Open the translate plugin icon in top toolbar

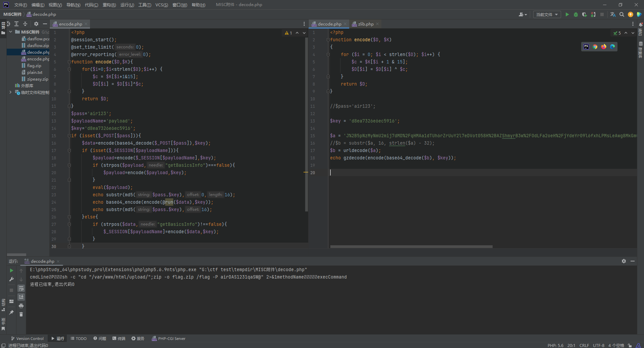[613, 14]
